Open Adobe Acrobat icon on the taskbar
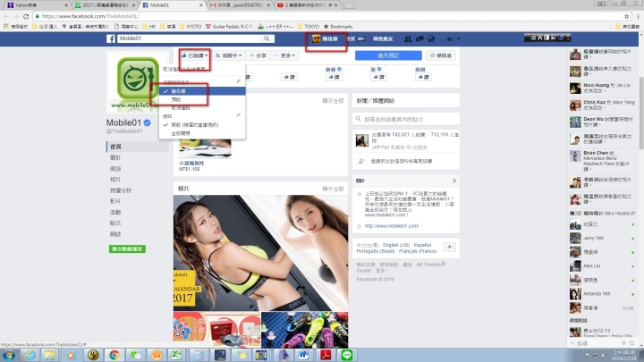644x362 pixels. (x=326, y=355)
